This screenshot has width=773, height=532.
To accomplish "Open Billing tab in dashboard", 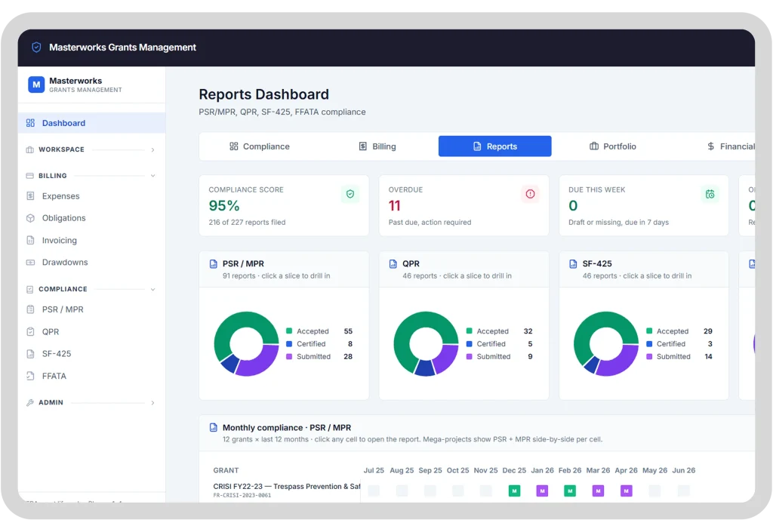I will tap(377, 146).
